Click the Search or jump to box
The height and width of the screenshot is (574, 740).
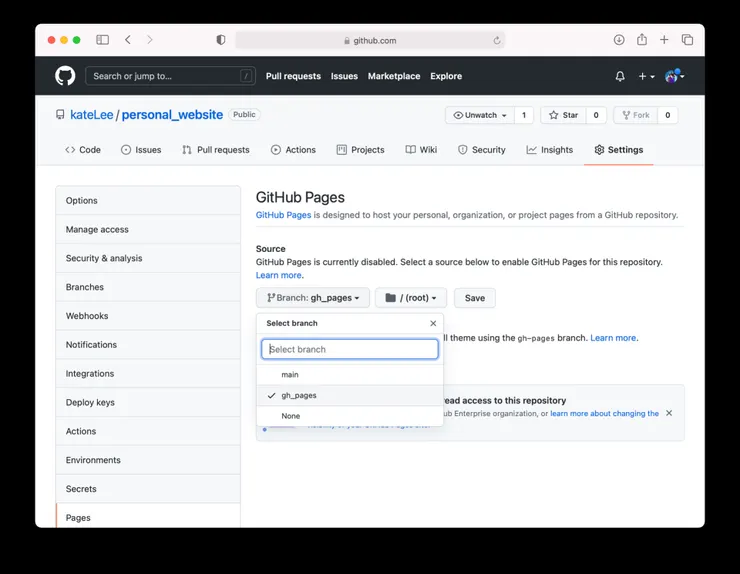pos(170,76)
